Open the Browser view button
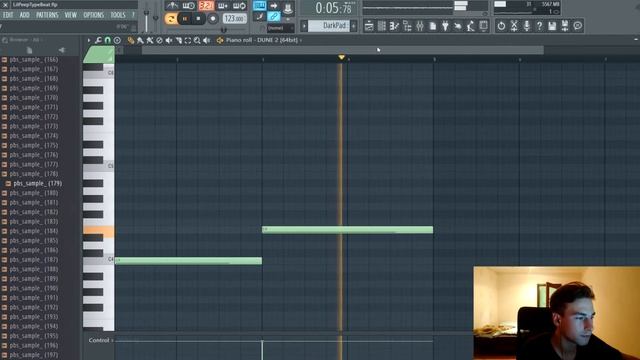This screenshot has width=640, height=360. click(x=407, y=26)
